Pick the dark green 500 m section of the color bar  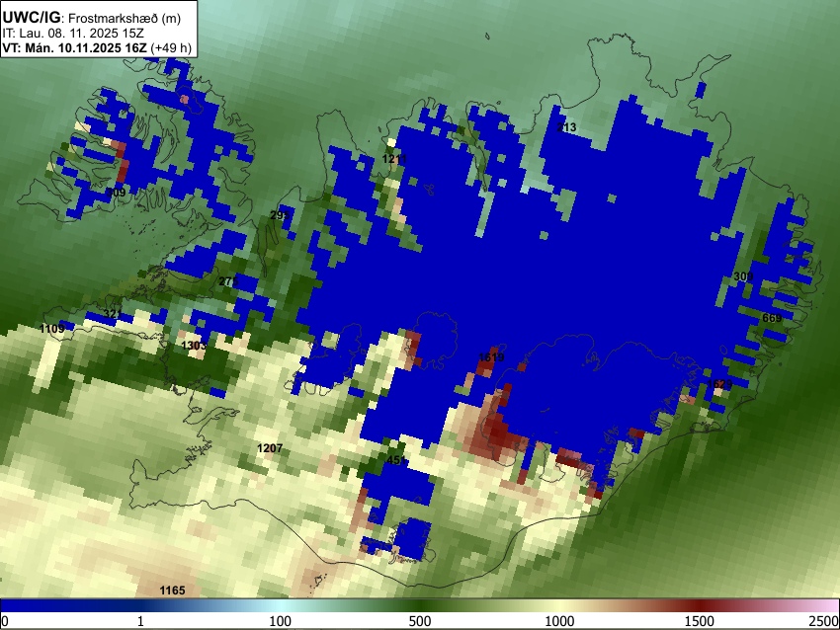(419, 605)
